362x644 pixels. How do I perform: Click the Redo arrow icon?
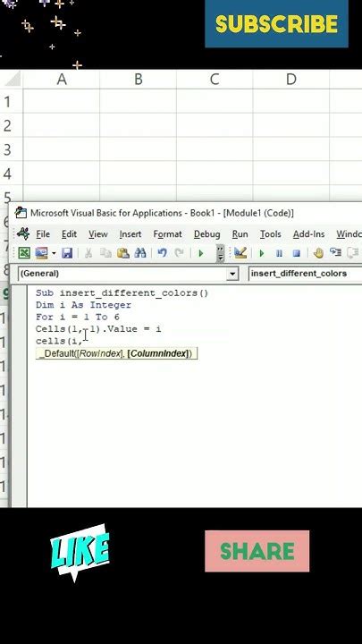[x=179, y=253]
